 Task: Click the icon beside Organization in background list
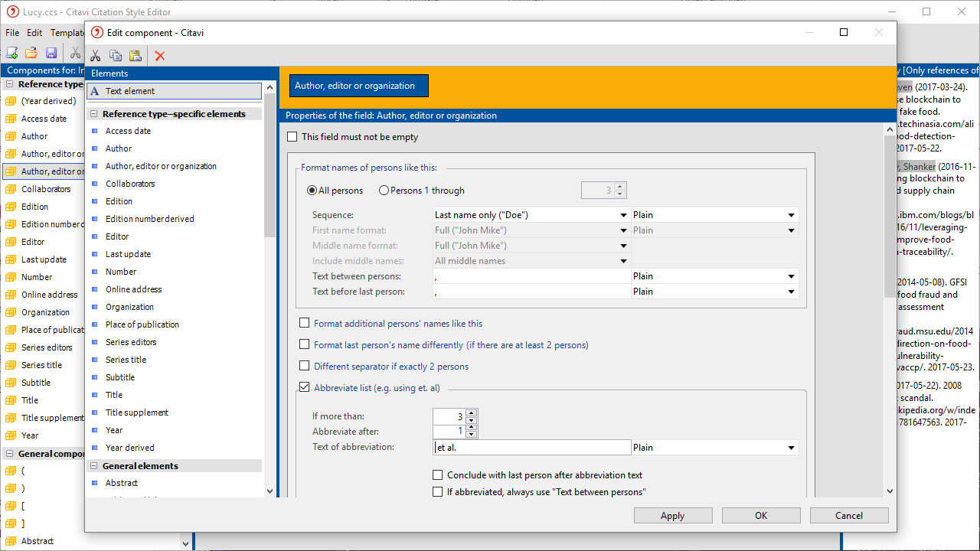[11, 312]
